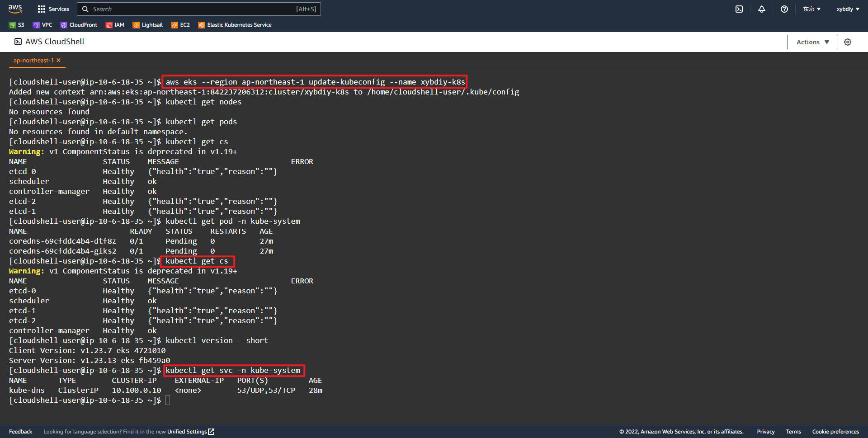Open CloudShell from top bar icon
Screen dimensions: 868x438
[739, 9]
